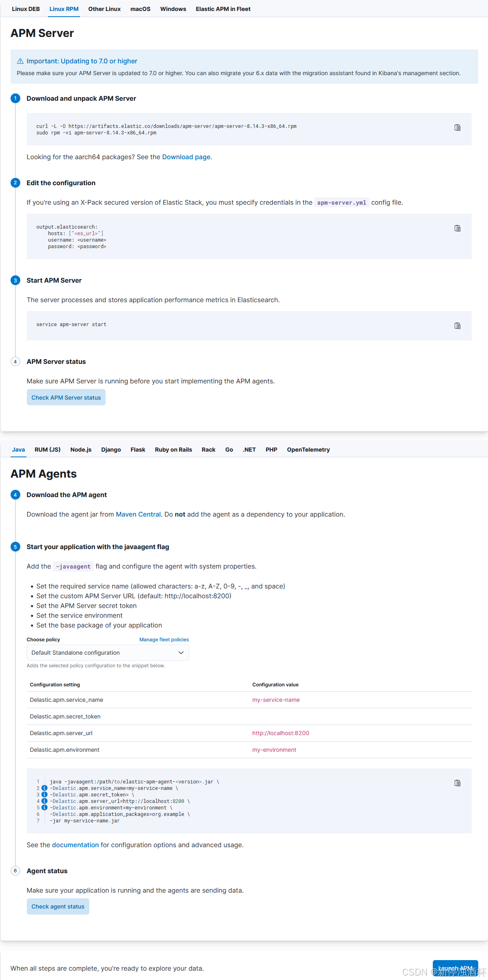Click the info icon on the environment line
Image resolution: width=488 pixels, height=980 pixels.
[44, 808]
